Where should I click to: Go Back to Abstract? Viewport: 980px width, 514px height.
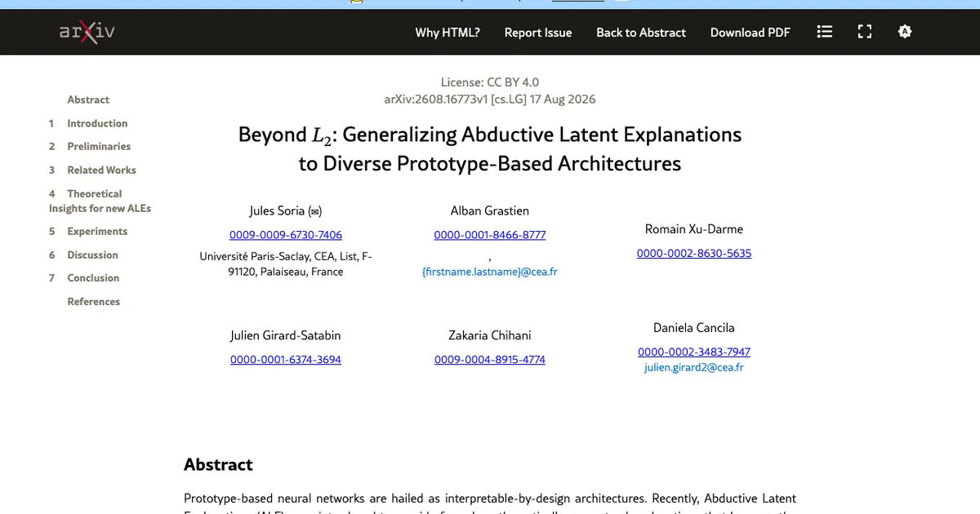tap(641, 33)
